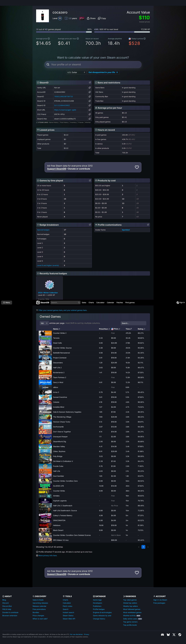
Task: Copy the Steam3 ID value
Action: click(x=90, y=105)
